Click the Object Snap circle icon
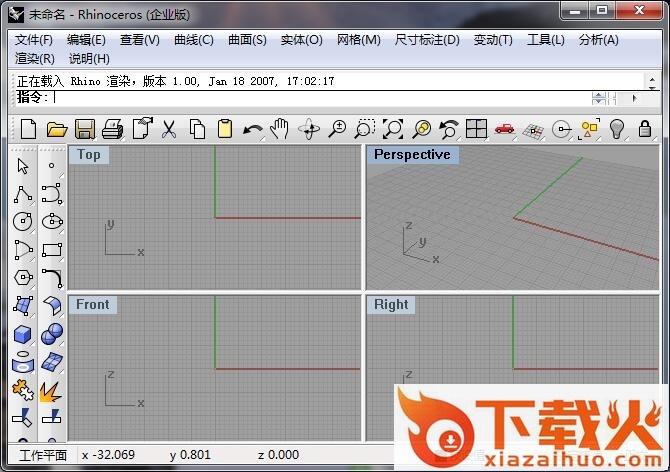The width and height of the screenshot is (670, 472). 561,129
